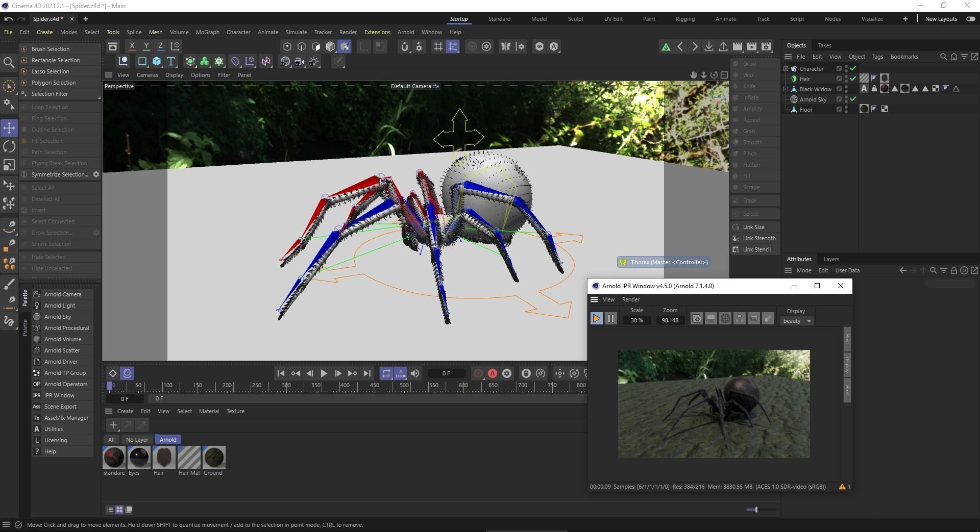Image resolution: width=980 pixels, height=532 pixels.
Task: Open the MoGraph menu
Action: 207,32
